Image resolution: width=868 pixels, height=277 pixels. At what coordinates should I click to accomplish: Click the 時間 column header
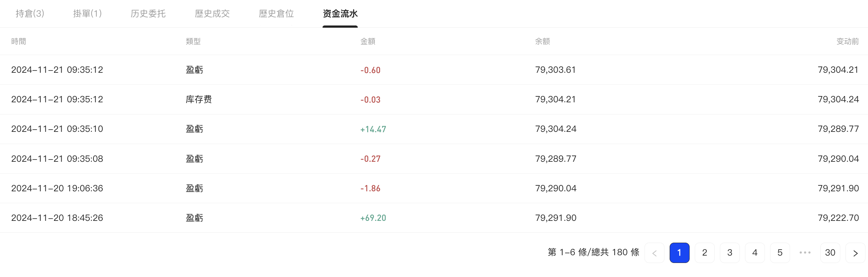(x=19, y=41)
